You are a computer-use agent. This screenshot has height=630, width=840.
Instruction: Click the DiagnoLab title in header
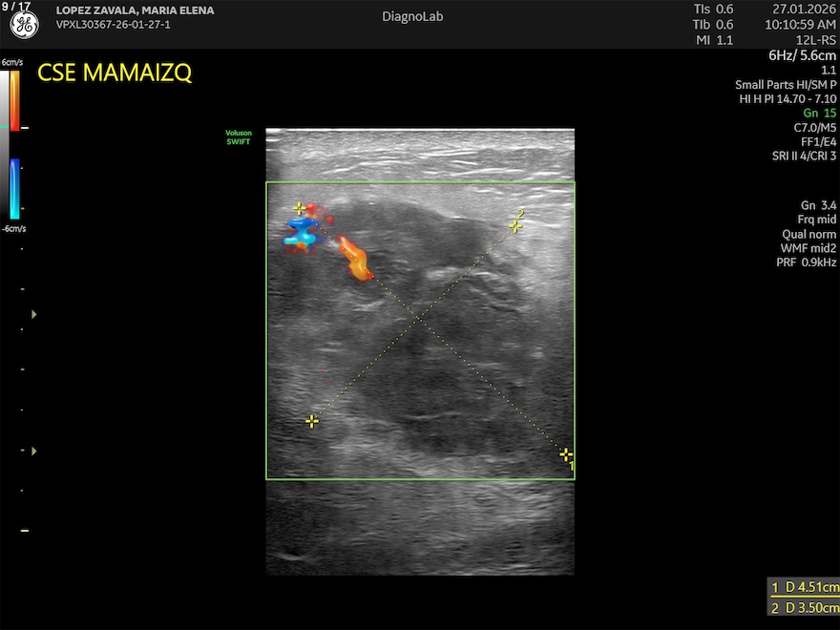click(x=412, y=16)
